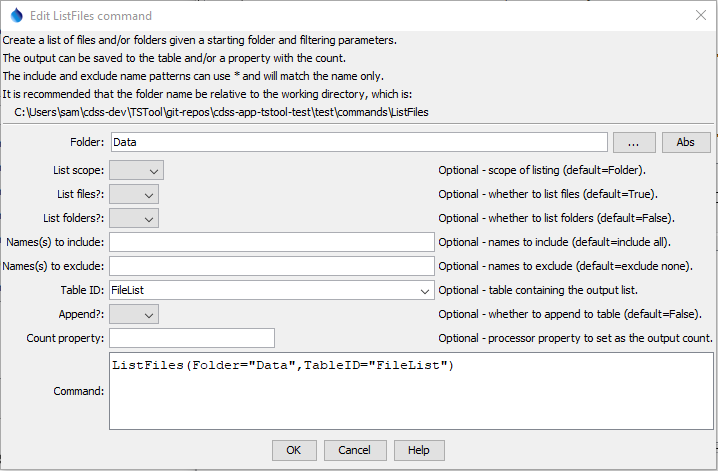Click the 'Count property:' label
Screen dimensions: 718x471
[65, 338]
